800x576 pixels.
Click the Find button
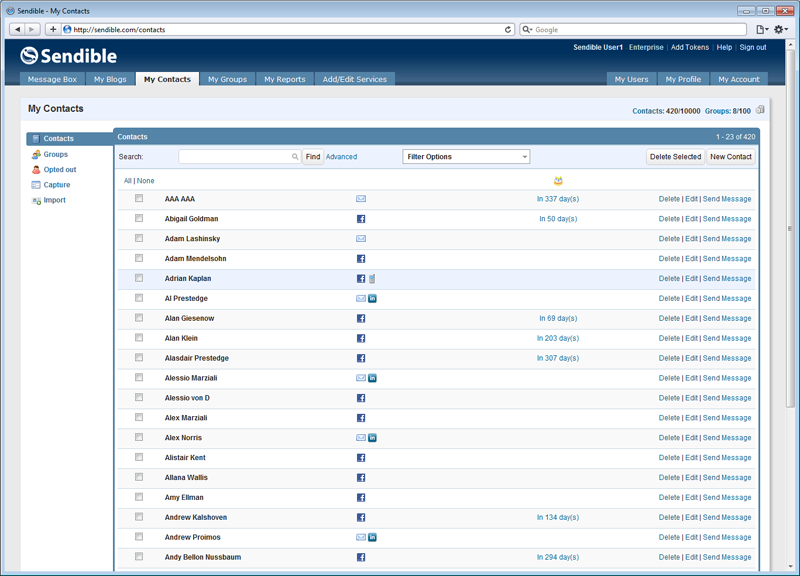pyautogui.click(x=313, y=157)
